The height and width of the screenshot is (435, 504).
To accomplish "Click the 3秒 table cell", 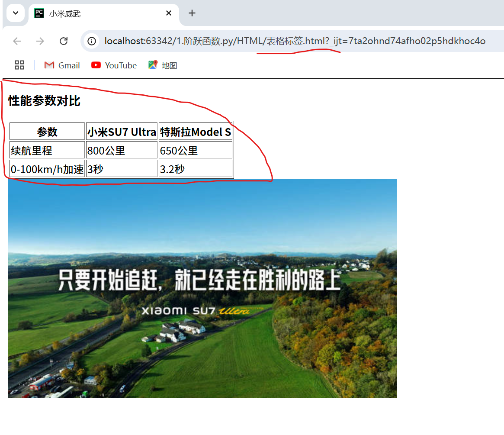I will 122,169.
